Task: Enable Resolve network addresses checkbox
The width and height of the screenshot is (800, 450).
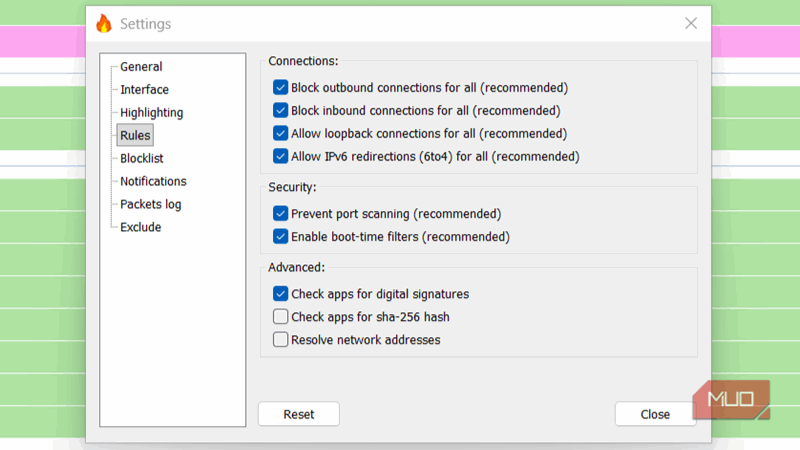Action: pos(281,340)
